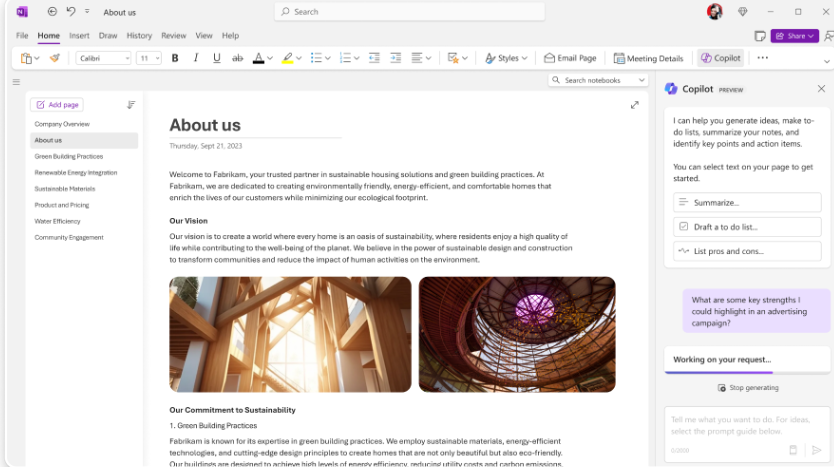Expand the tags dropdown arrow

tap(465, 58)
